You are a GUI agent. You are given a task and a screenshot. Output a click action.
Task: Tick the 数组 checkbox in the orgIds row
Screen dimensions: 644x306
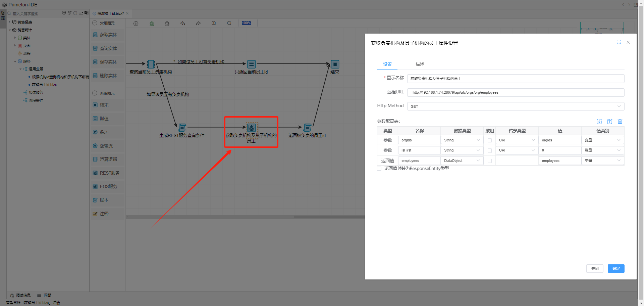pos(489,140)
